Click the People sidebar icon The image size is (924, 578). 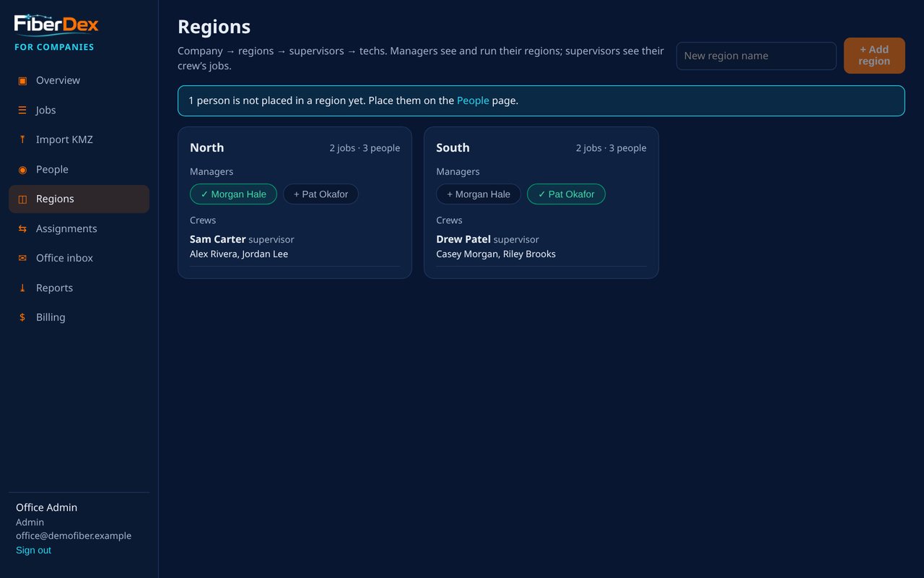pos(22,169)
